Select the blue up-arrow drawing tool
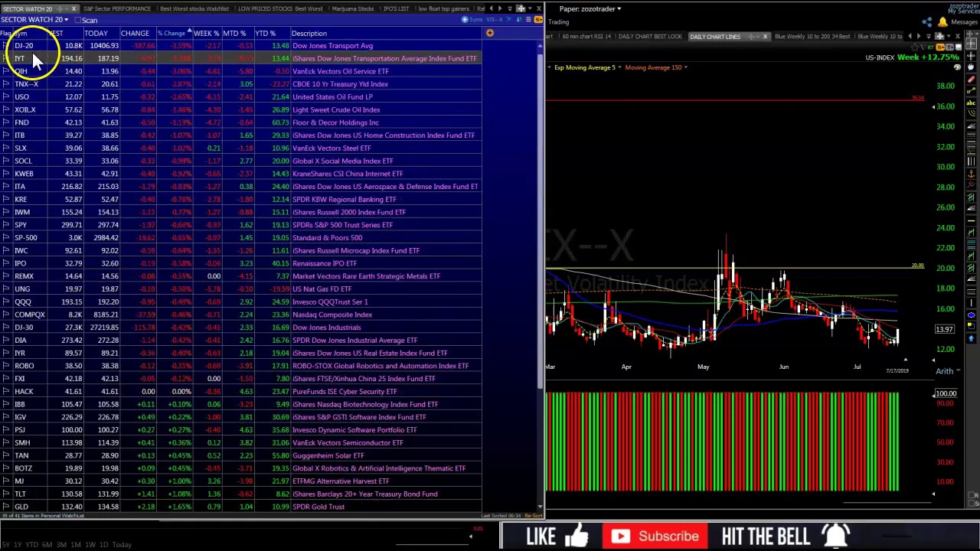Image resolution: width=980 pixels, height=551 pixels. pyautogui.click(x=971, y=338)
